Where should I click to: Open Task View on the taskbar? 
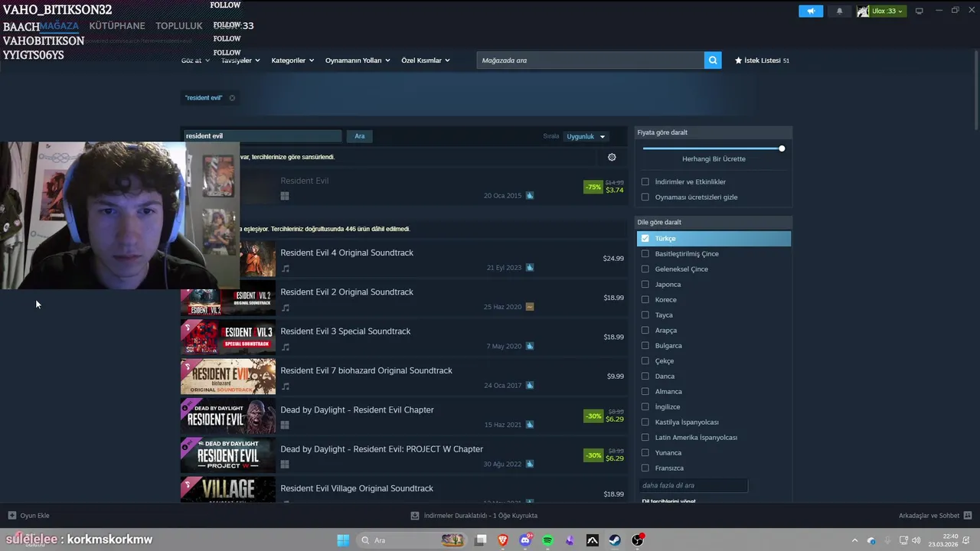click(481, 540)
